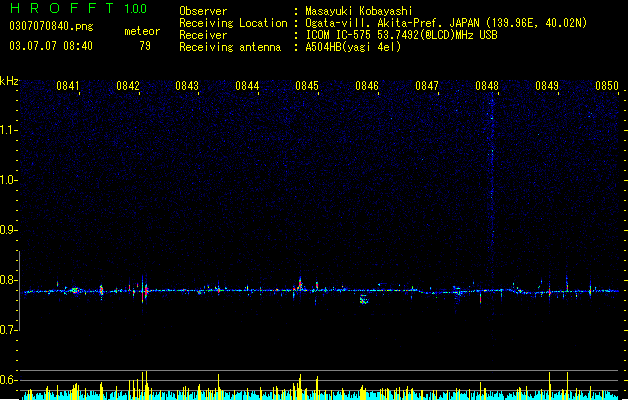The image size is (629, 400).
Task: Click the 0849 time label
Action: click(547, 86)
